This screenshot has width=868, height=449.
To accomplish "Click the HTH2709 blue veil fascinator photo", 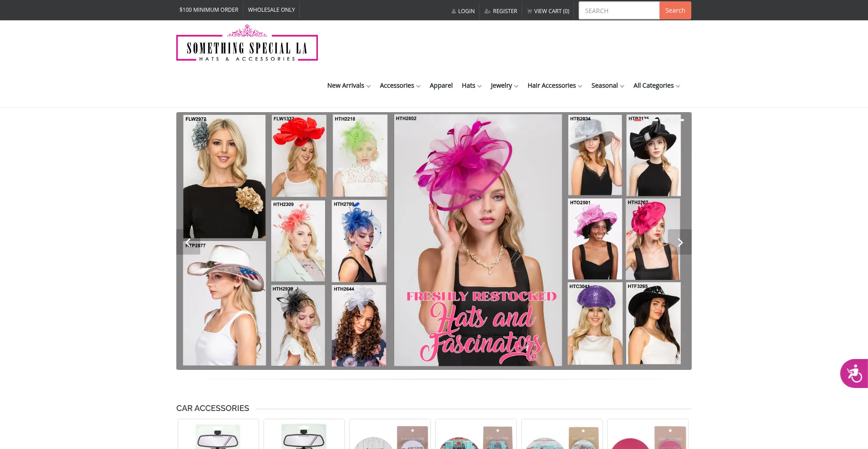I will 359,241.
